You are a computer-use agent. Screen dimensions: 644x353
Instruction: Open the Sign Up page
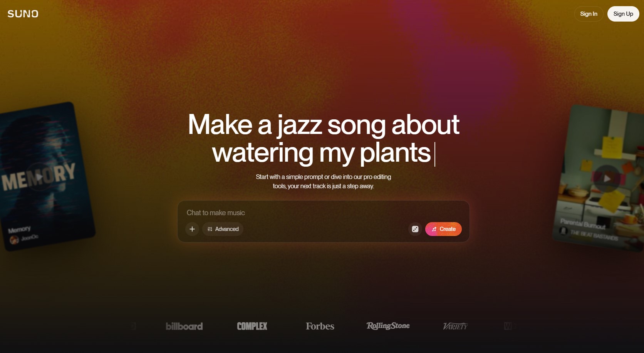tap(623, 14)
